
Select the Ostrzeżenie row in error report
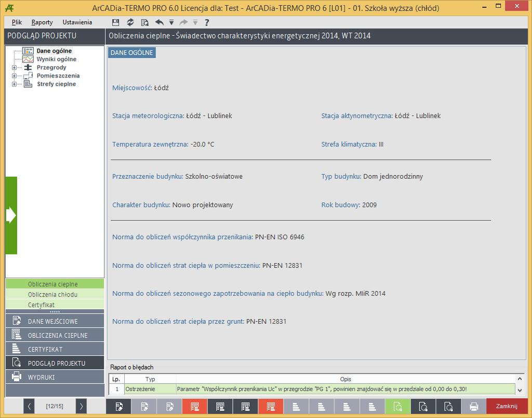[x=312, y=389]
